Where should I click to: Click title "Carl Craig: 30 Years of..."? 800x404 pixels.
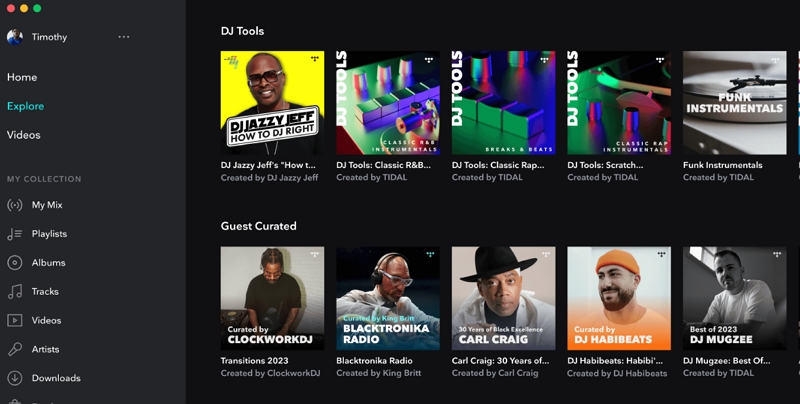pyautogui.click(x=500, y=361)
